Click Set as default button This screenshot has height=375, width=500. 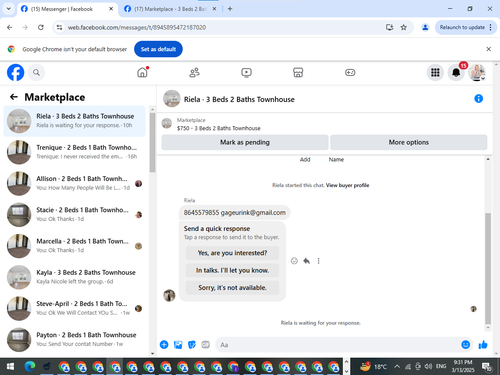(x=158, y=49)
